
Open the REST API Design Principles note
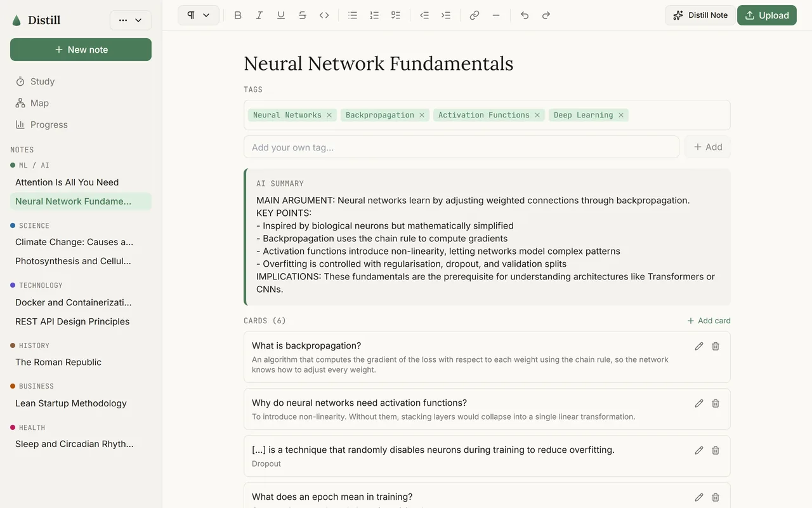81,321
